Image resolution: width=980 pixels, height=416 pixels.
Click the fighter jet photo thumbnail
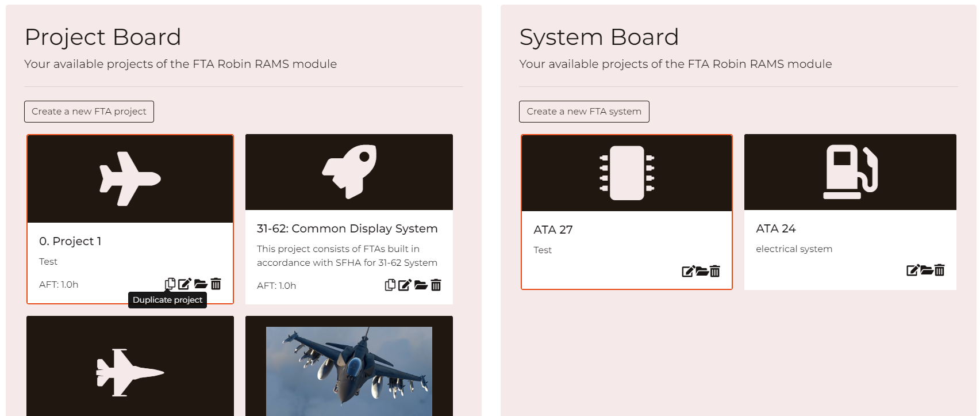349,368
